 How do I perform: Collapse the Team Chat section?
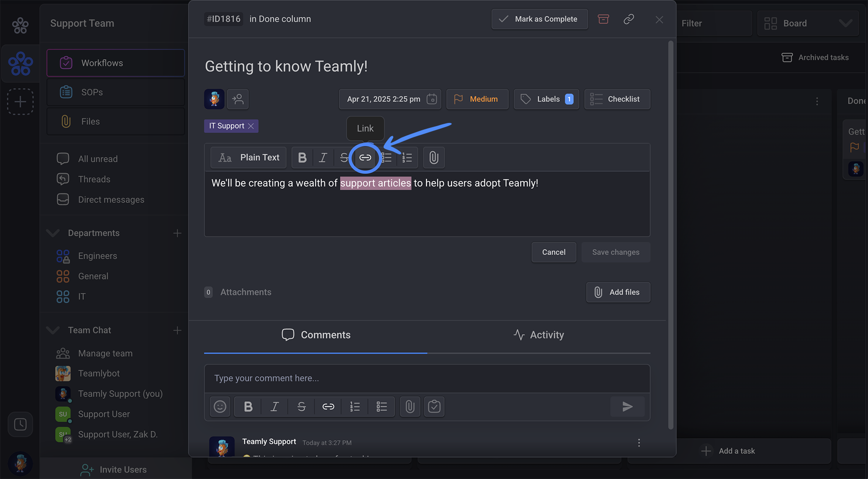(53, 330)
